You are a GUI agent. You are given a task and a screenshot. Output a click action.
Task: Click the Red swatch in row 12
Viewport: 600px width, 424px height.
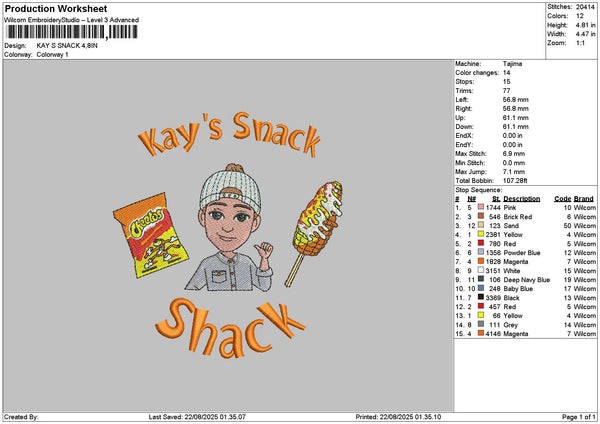pos(481,306)
